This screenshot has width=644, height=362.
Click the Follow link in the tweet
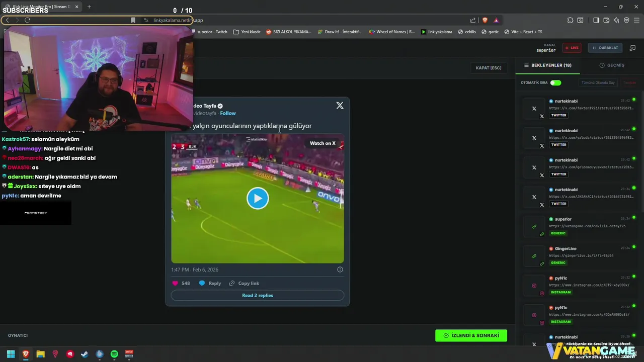(228, 113)
